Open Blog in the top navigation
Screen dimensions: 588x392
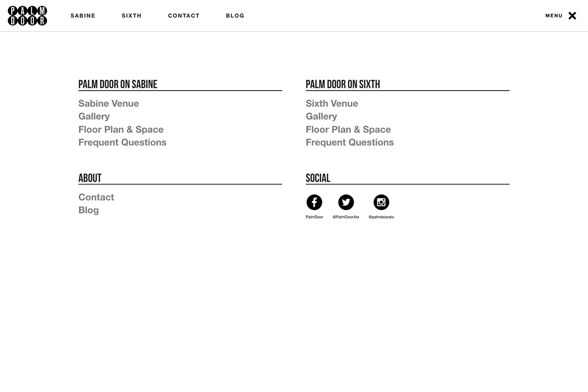pyautogui.click(x=235, y=16)
